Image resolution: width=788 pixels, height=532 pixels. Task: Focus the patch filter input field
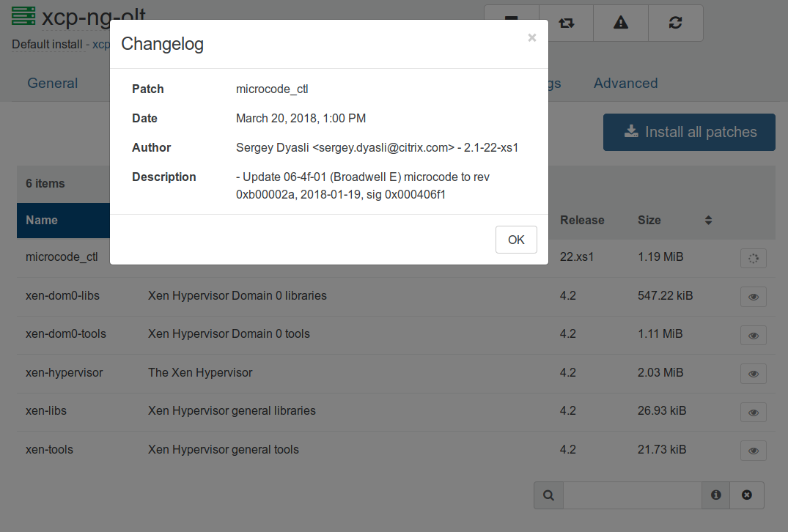coord(632,495)
